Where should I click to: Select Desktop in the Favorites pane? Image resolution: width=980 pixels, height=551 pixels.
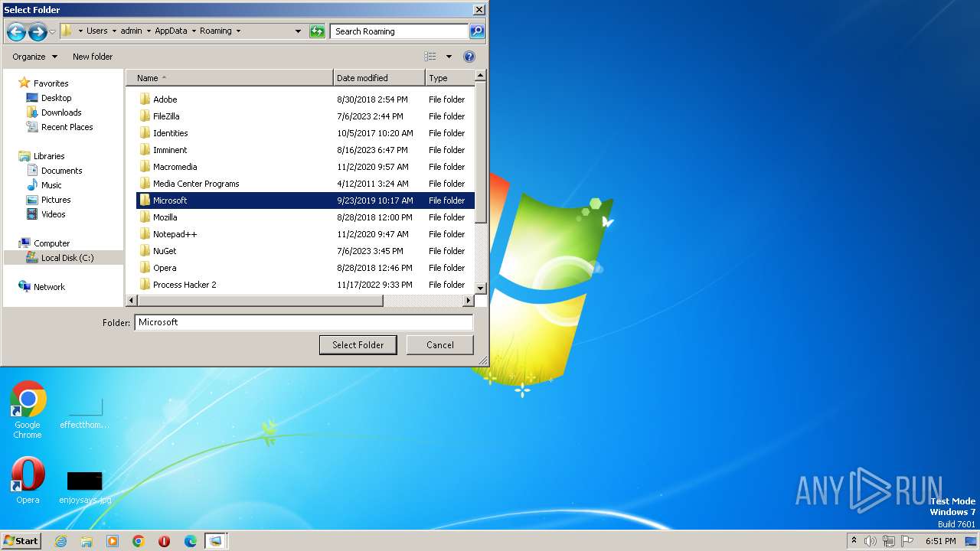pyautogui.click(x=56, y=98)
